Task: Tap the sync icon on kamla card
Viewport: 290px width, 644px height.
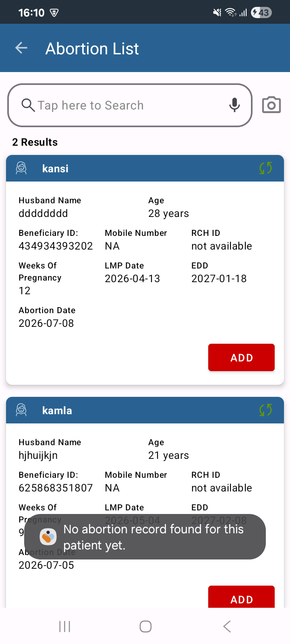Action: click(266, 410)
